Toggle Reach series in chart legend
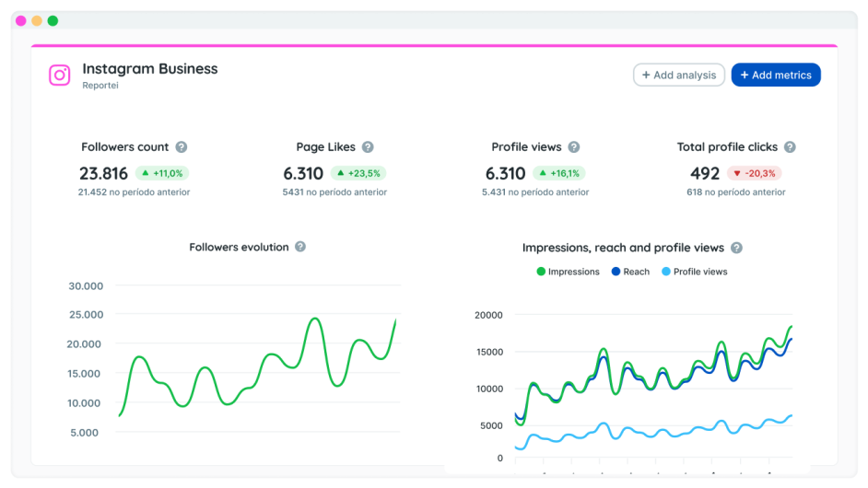 (629, 272)
